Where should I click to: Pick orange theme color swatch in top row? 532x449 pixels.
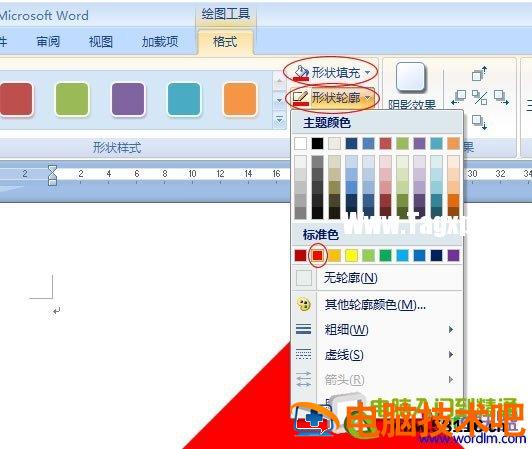454,143
